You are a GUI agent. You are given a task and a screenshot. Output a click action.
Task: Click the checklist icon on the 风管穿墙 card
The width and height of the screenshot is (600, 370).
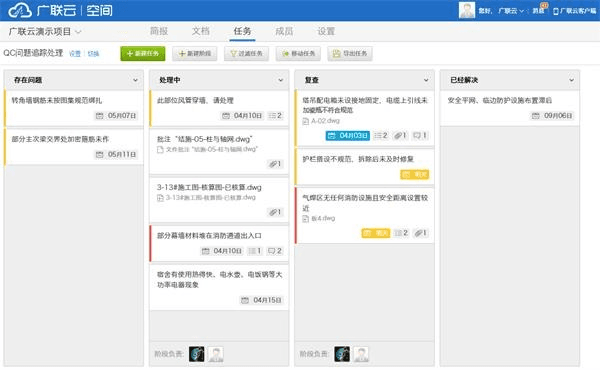(x=272, y=116)
